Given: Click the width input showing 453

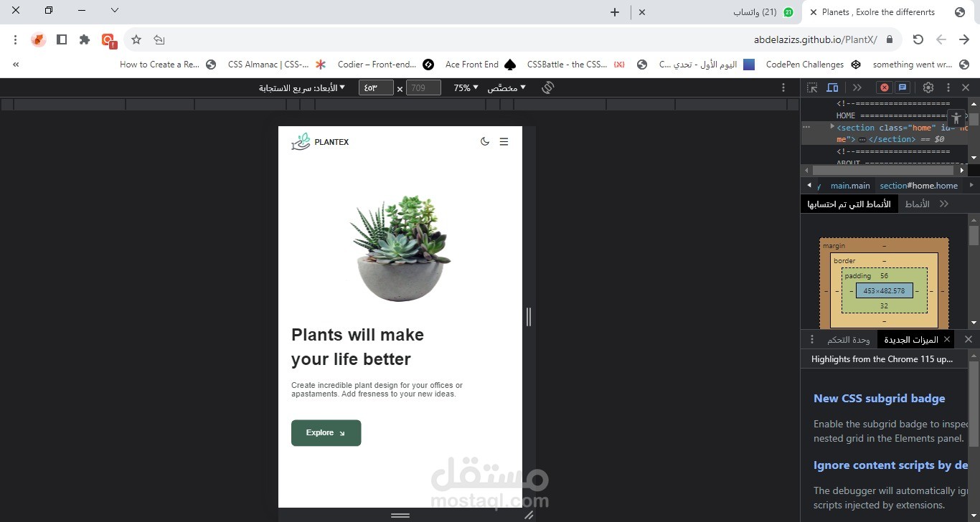Looking at the screenshot, I should tap(376, 87).
